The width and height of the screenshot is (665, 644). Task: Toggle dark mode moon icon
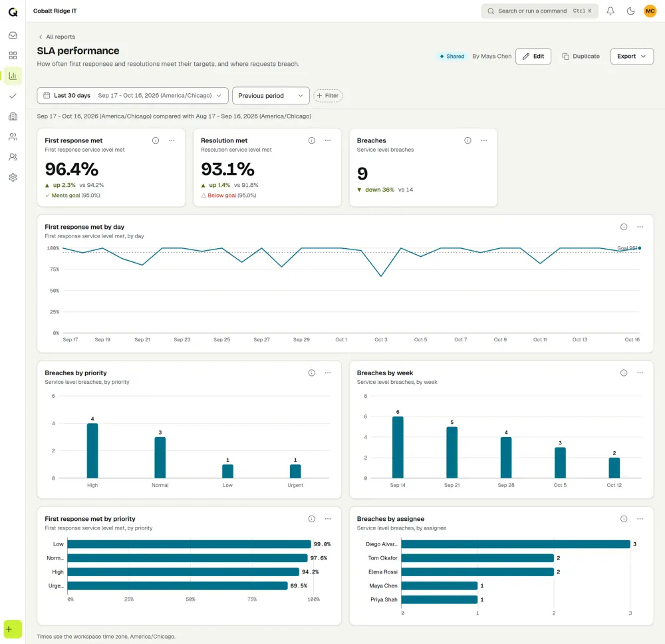[630, 11]
